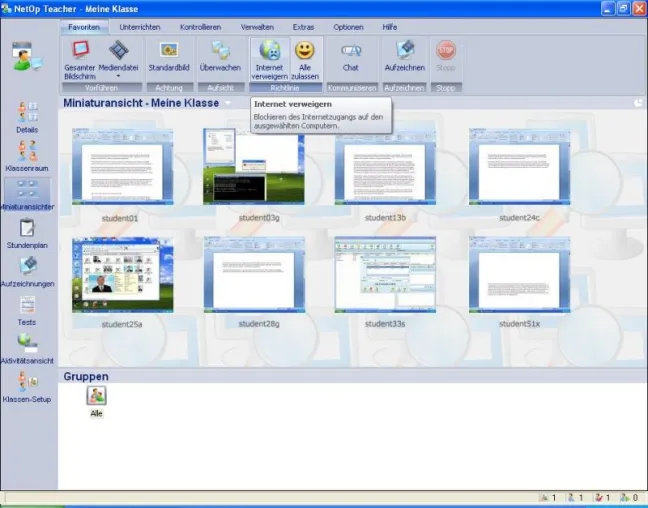Select the Alle group icon

[x=96, y=396]
